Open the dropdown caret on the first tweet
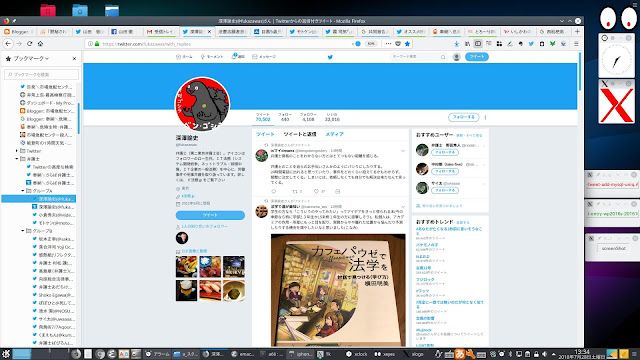The width and height of the screenshot is (640, 360). 403,151
